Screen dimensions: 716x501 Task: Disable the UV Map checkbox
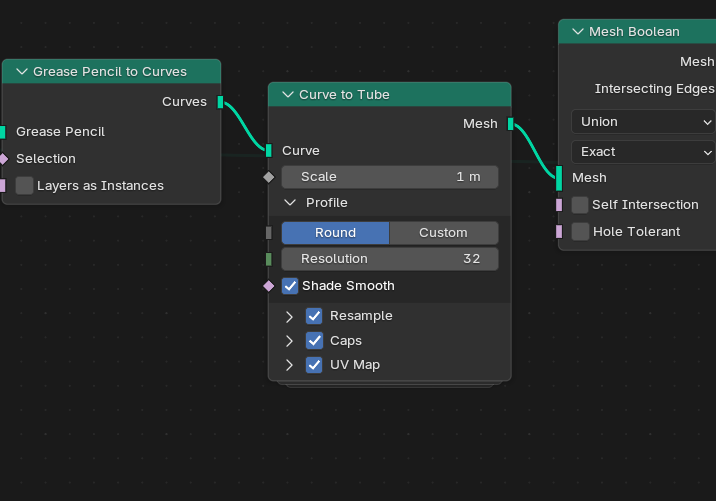pyautogui.click(x=314, y=364)
